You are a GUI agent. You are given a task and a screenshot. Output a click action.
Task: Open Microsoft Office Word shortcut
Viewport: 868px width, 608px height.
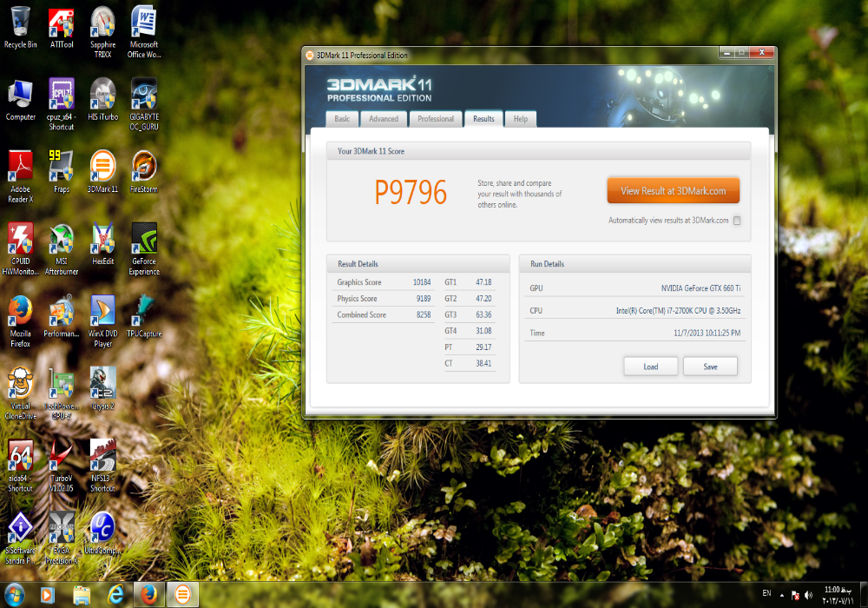click(x=144, y=31)
